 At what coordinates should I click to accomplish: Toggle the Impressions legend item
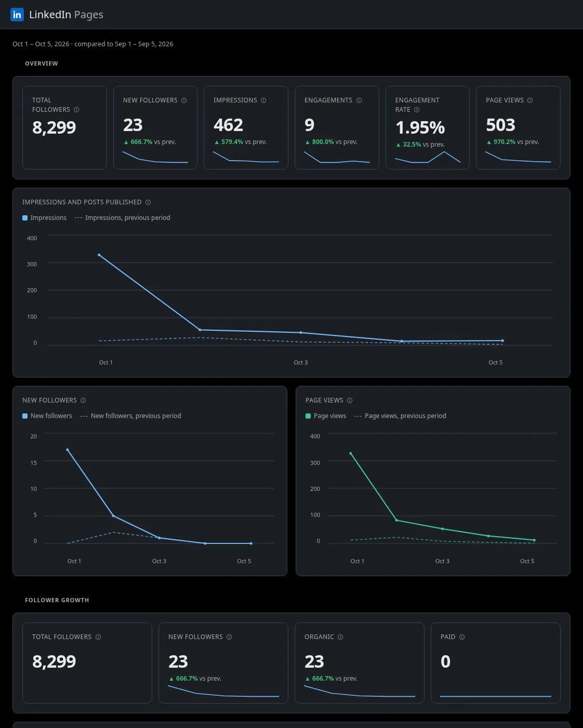tap(45, 218)
